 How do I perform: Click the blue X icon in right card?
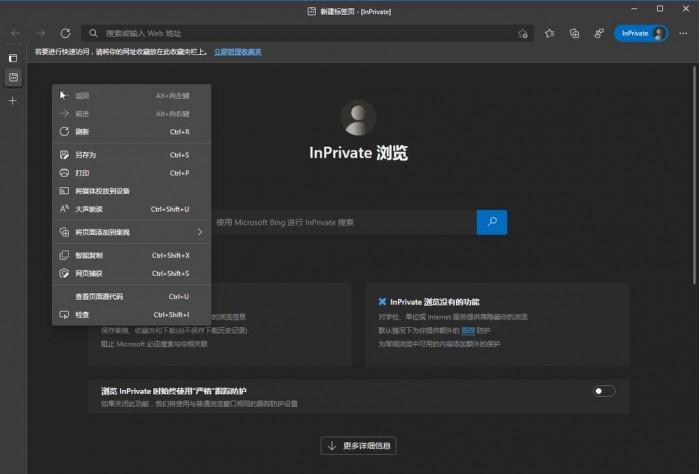[382, 302]
